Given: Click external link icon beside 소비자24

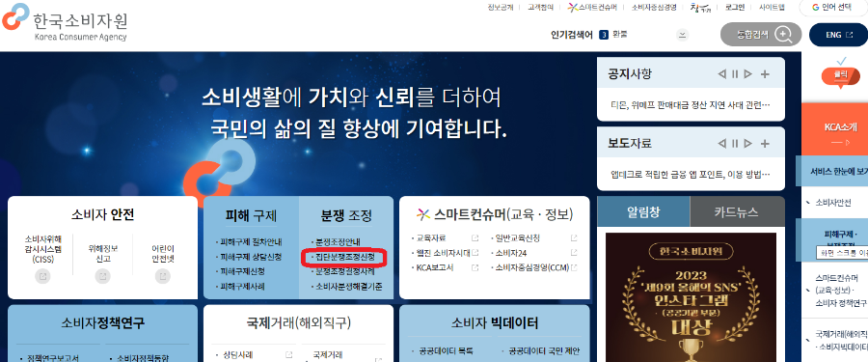Looking at the screenshot, I should (574, 253).
